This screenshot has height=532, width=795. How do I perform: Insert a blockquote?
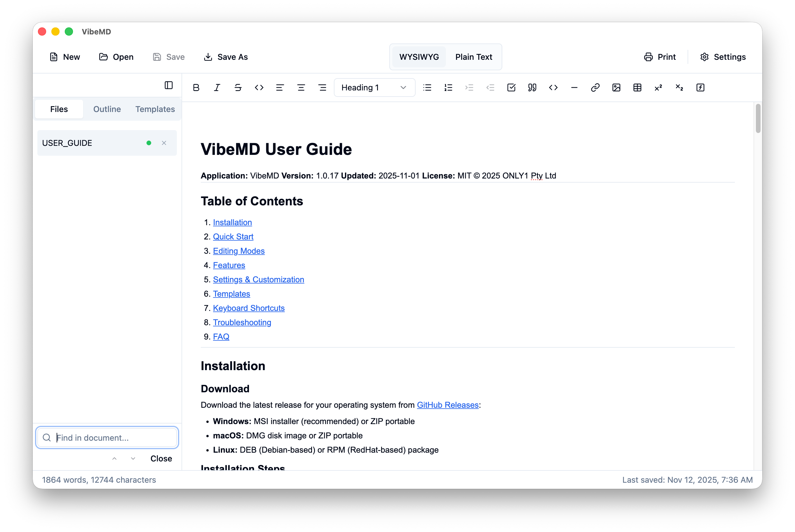(x=532, y=87)
